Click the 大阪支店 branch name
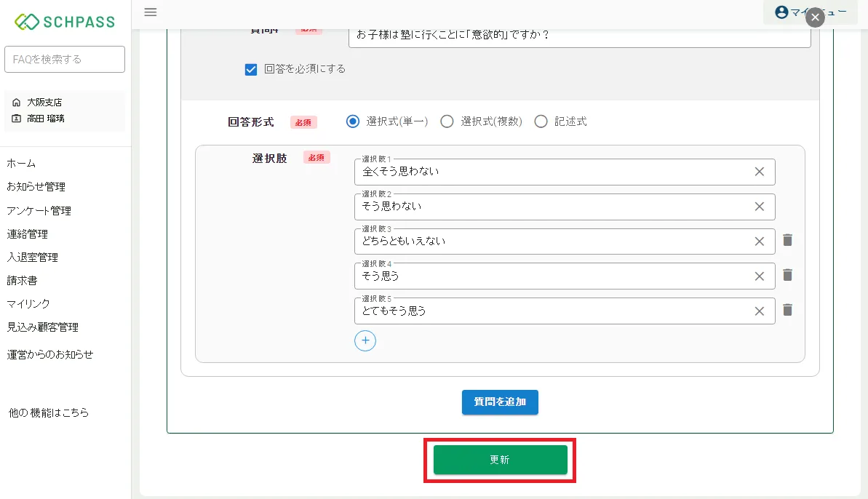Image resolution: width=868 pixels, height=499 pixels. pos(44,103)
